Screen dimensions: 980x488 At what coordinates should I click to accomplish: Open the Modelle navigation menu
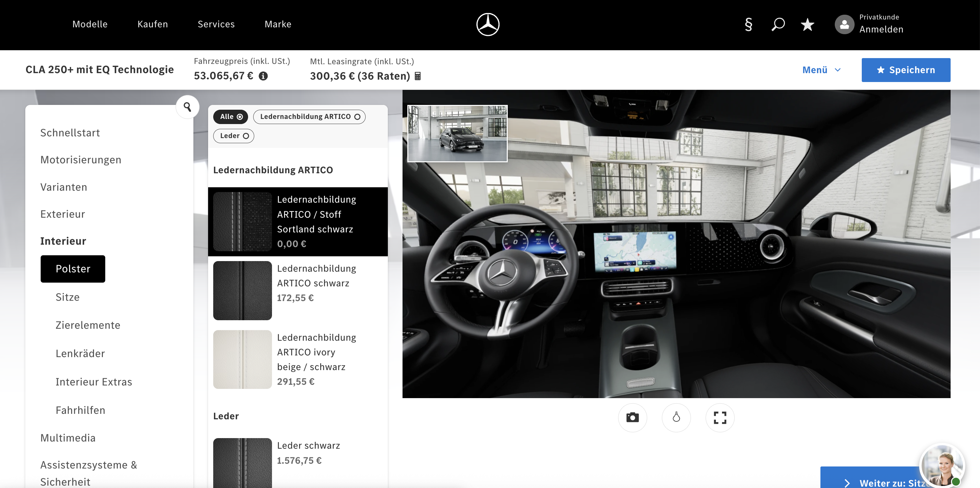tap(90, 24)
